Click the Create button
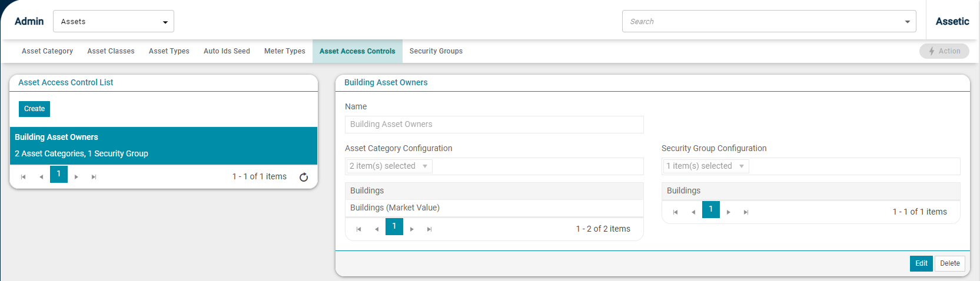This screenshot has height=281, width=980. (x=34, y=109)
